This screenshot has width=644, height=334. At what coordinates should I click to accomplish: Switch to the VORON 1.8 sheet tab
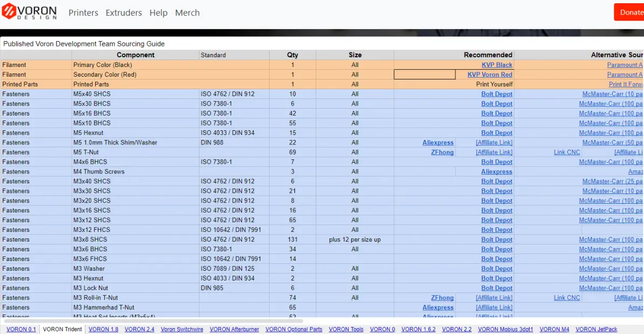coord(104,329)
